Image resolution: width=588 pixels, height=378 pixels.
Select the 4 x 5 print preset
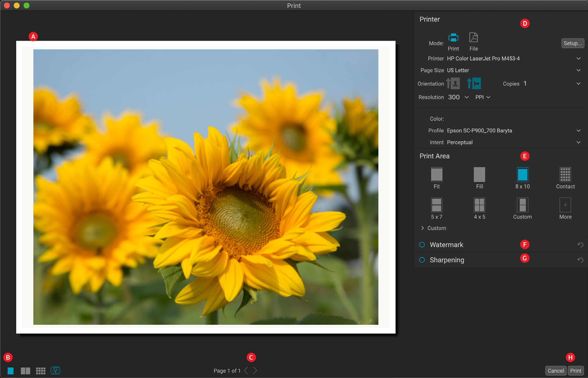click(479, 205)
